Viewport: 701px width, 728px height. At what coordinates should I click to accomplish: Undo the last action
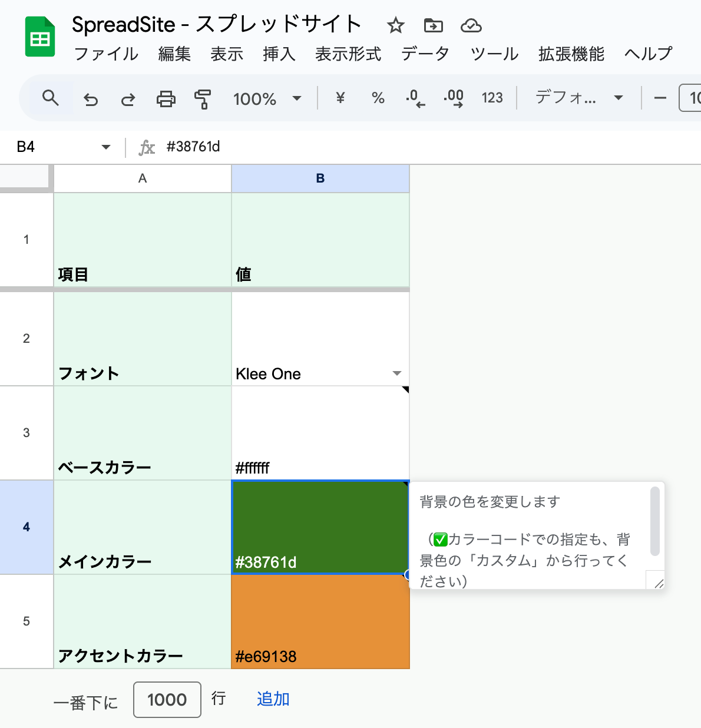pos(91,98)
